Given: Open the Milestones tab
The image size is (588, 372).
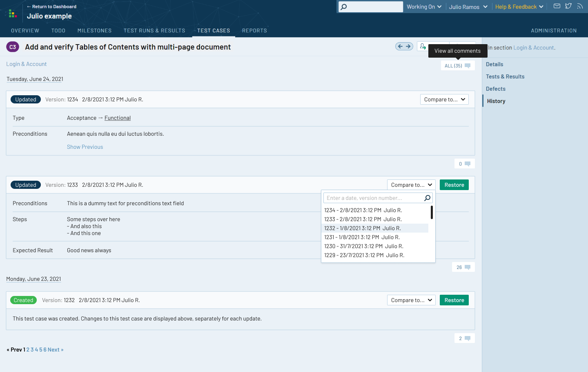Looking at the screenshot, I should pyautogui.click(x=94, y=31).
